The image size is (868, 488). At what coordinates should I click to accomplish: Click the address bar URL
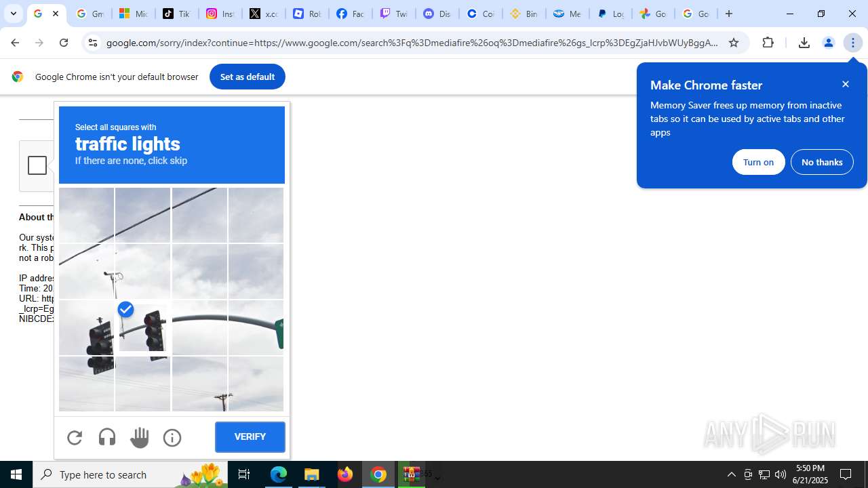tap(412, 43)
